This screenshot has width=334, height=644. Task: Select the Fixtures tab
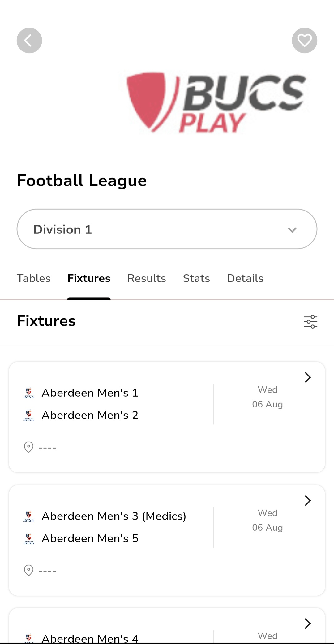89,278
